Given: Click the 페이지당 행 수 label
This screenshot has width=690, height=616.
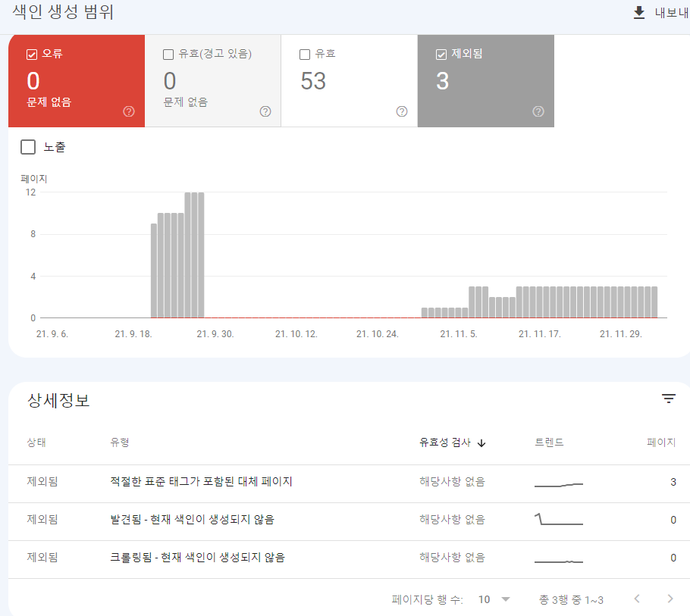Looking at the screenshot, I should point(428,600).
